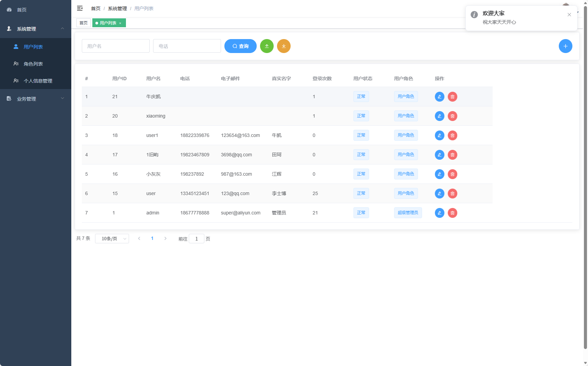The image size is (588, 366).
Task: Switch to the 首页 tab
Action: pos(84,23)
